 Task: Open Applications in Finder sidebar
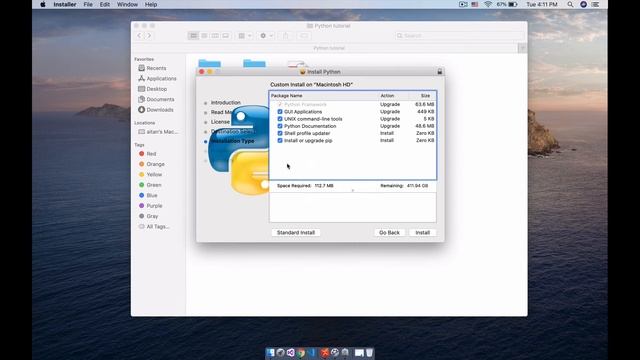pos(161,78)
